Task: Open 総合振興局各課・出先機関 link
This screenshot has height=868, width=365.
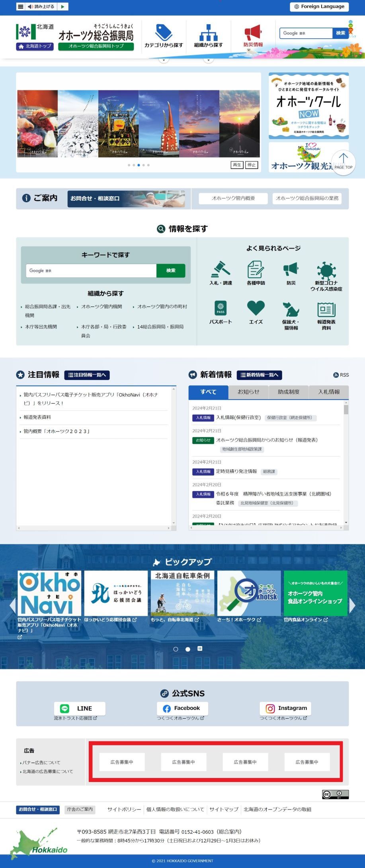Action: tap(47, 311)
